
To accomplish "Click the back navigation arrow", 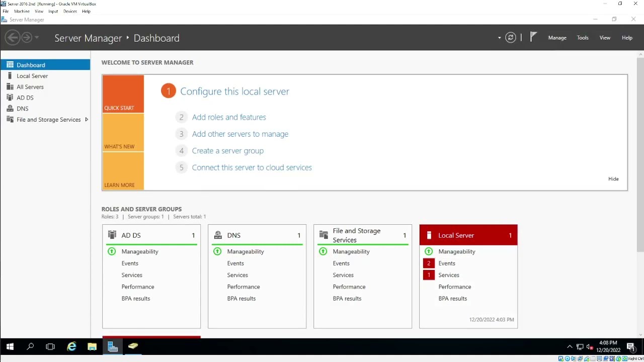I will click(13, 38).
